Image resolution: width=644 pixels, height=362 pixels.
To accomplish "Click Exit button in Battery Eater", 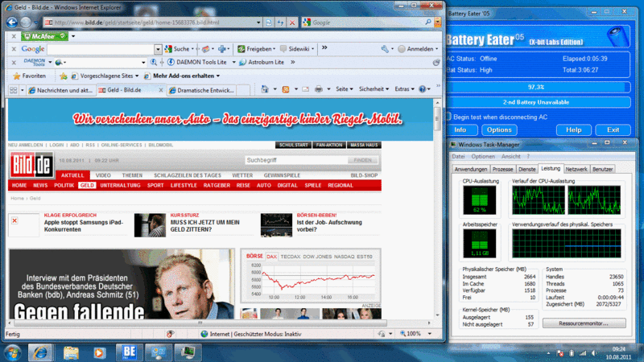I will point(613,130).
